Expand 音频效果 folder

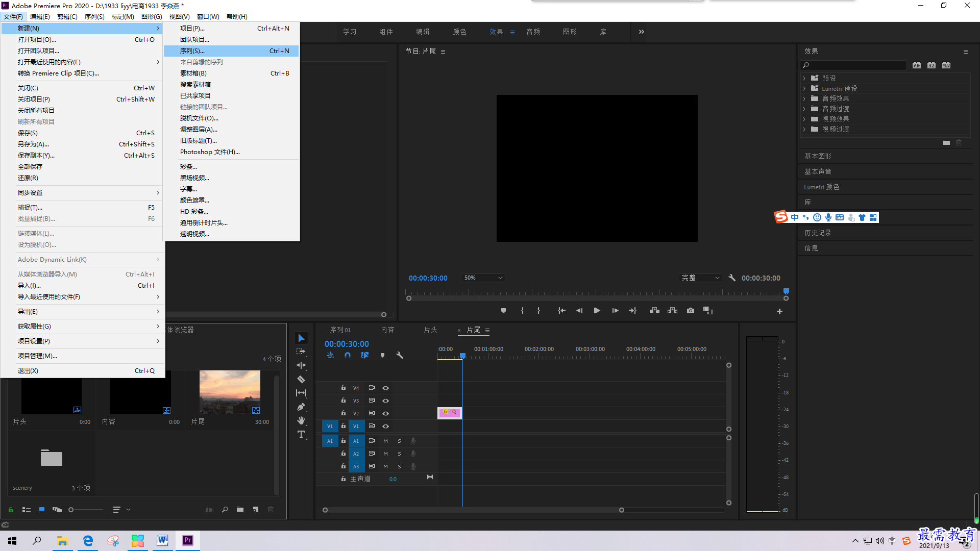coord(804,98)
